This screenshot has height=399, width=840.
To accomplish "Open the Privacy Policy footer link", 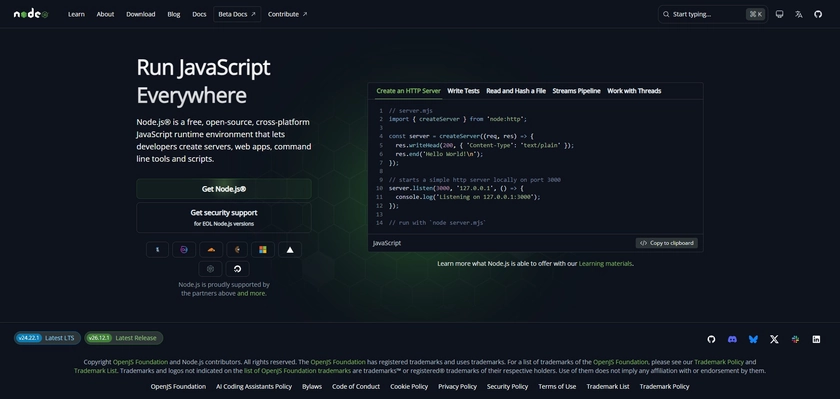I will tap(457, 386).
